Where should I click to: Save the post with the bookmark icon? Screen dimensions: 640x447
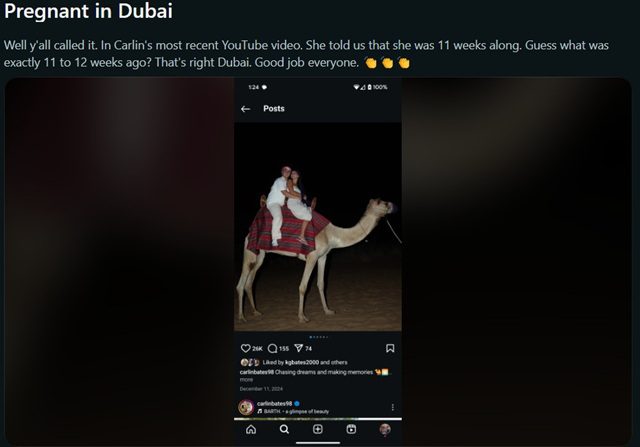point(390,348)
